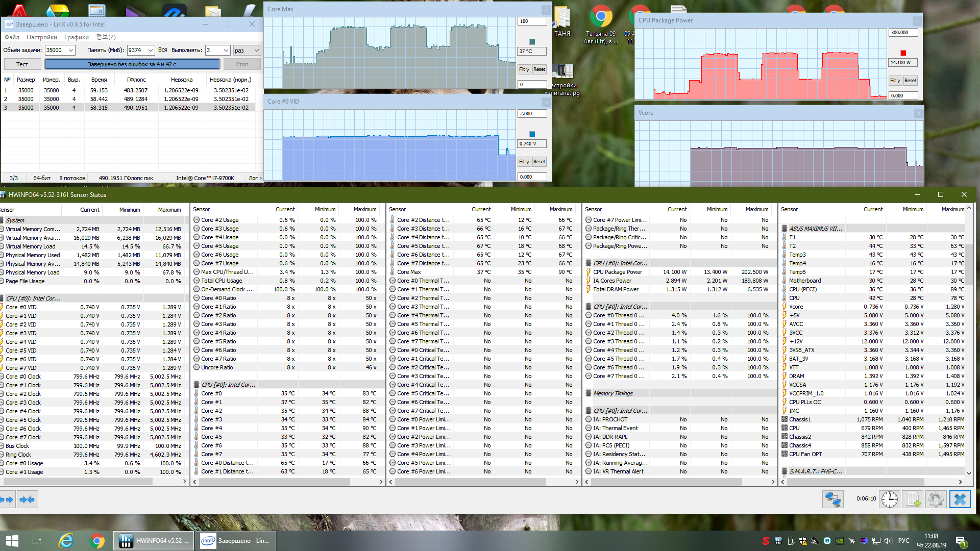The image size is (980, 551).
Task: Expand the memory 9374 dropdown
Action: click(x=150, y=50)
